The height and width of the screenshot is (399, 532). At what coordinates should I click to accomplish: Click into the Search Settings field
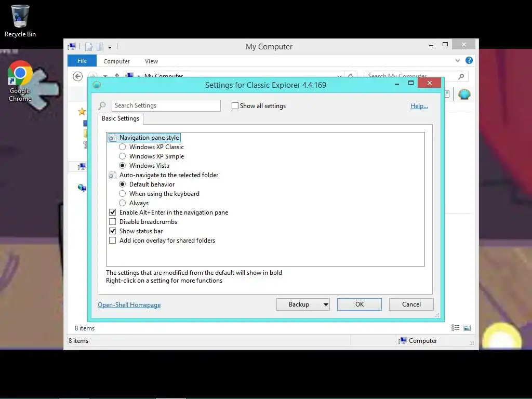point(166,105)
